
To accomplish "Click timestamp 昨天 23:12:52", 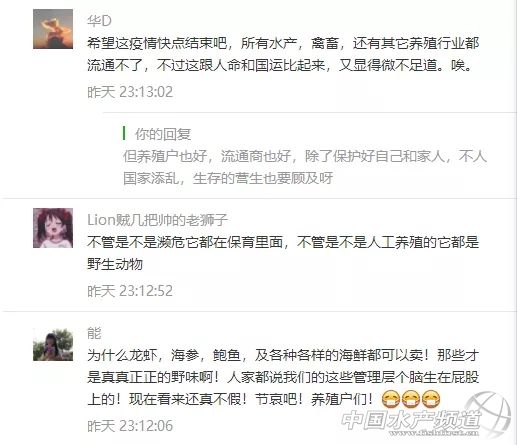I will coord(130,291).
